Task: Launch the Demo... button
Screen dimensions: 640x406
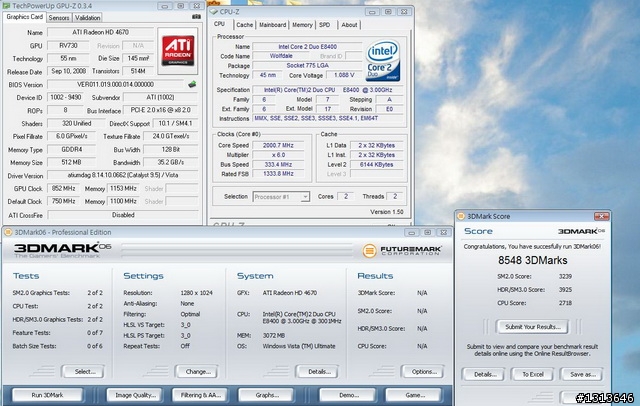Action: click(x=348, y=395)
